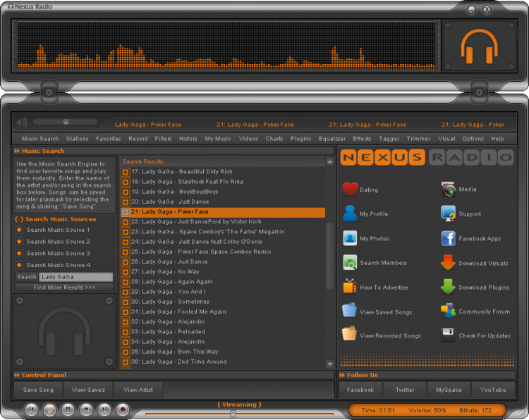Toggle the box beside BoysBoysBoys
This screenshot has height=420, width=529.
coord(126,192)
